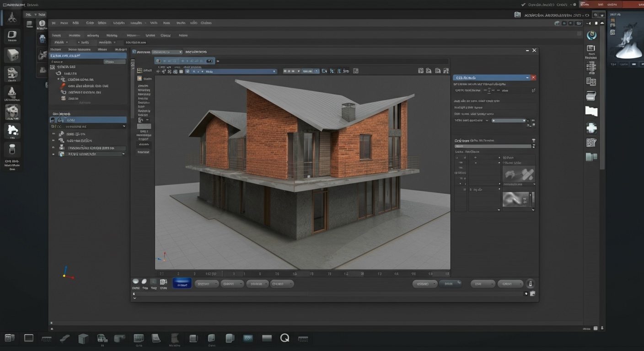Expand the chevron on the bottom scene tree item

[123, 154]
